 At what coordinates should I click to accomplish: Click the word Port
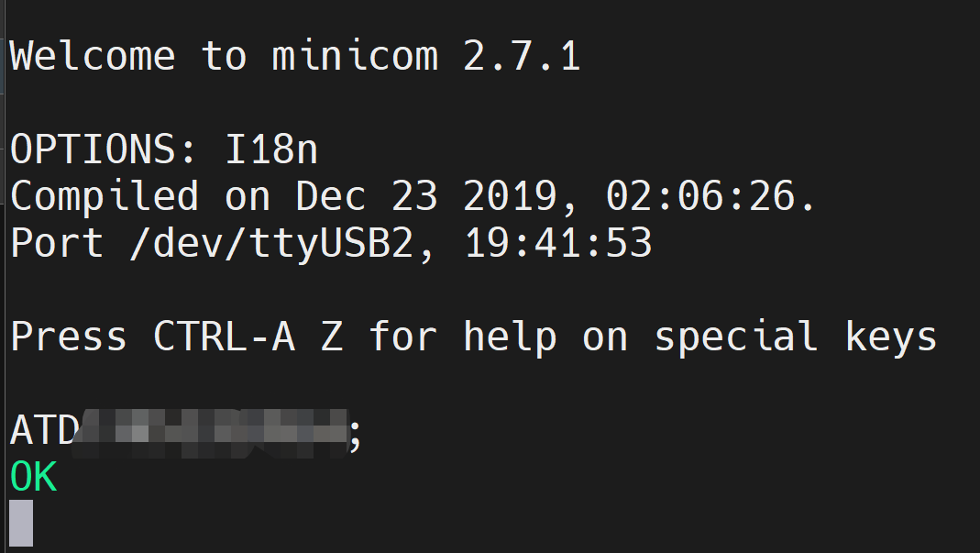pos(57,243)
